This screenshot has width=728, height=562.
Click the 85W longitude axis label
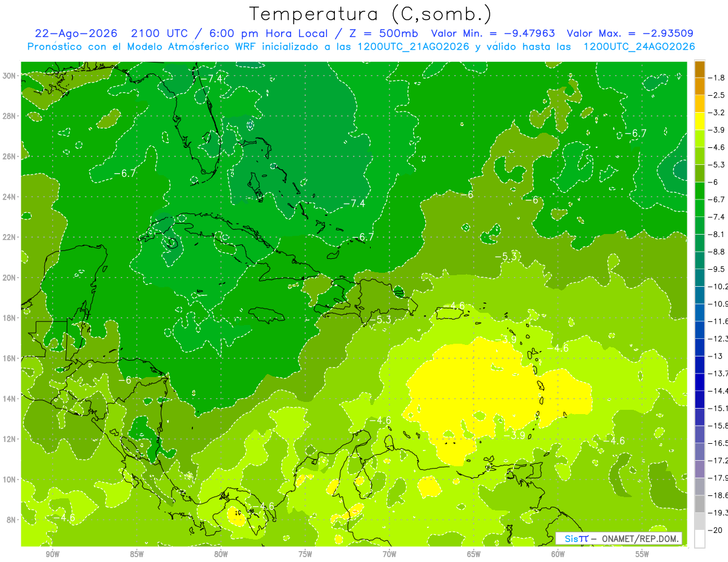click(136, 554)
